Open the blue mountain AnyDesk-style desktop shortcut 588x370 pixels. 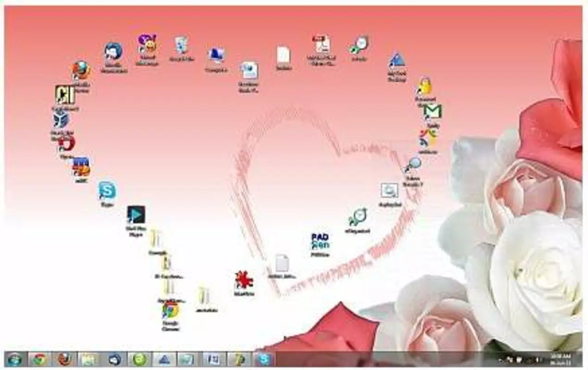coord(396,61)
